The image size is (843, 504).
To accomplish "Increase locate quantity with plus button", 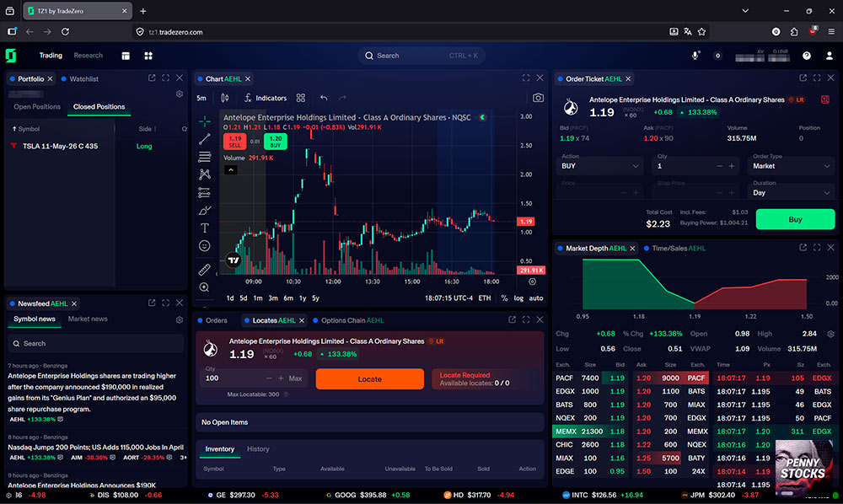I will (x=281, y=378).
